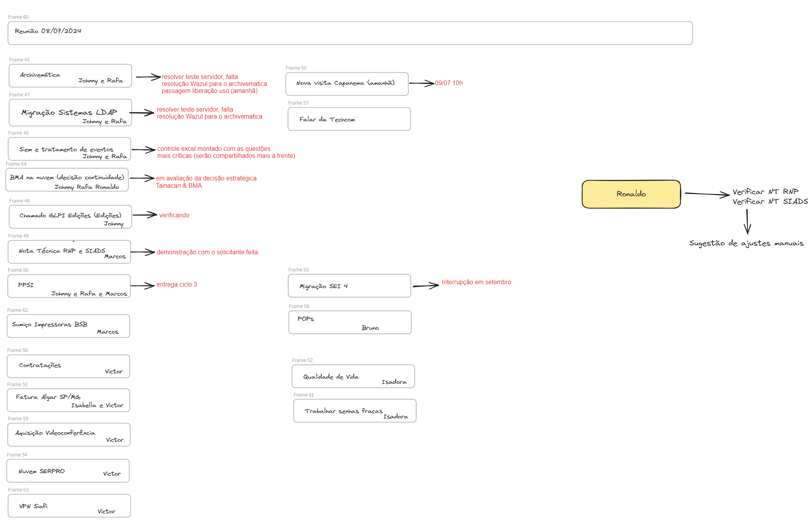Select 'Qualidade de Vida' text
The width and height of the screenshot is (812, 521).
[x=331, y=377]
